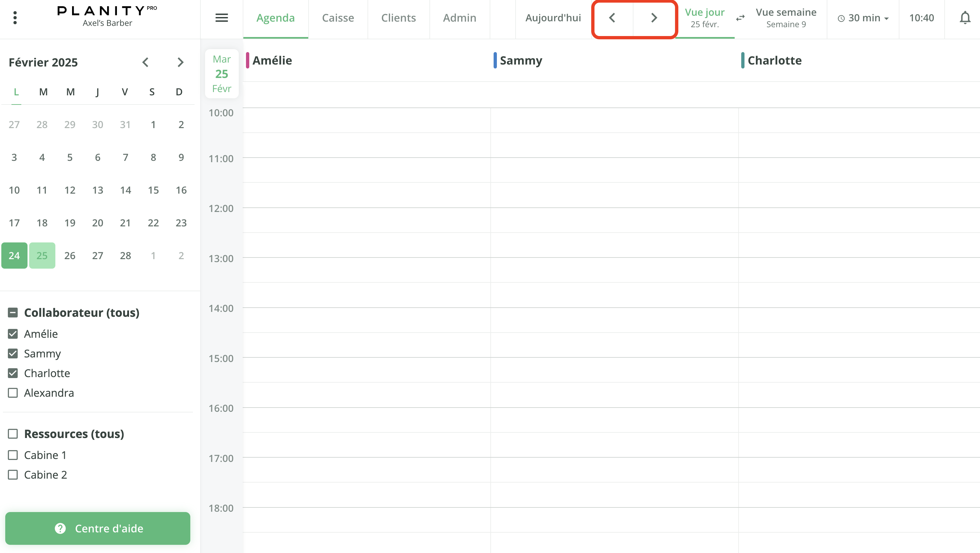Toggle the hamburger sidebar menu
The image size is (980, 553).
tap(221, 17)
